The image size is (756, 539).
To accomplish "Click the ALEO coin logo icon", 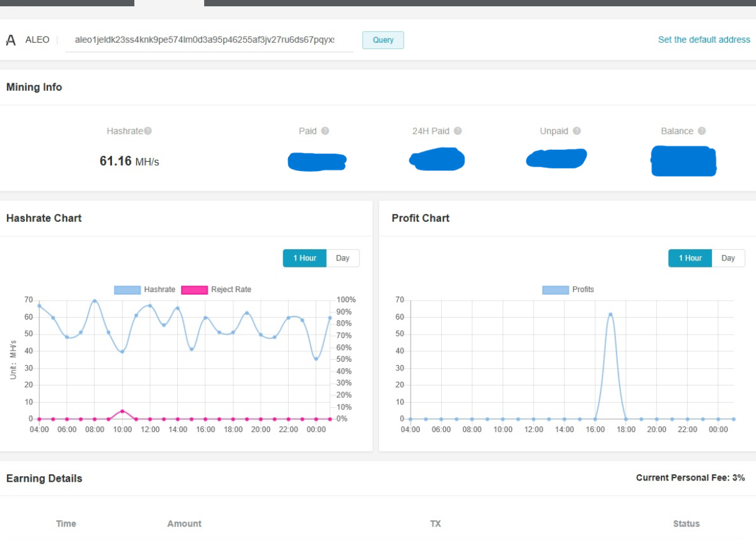I will point(11,40).
